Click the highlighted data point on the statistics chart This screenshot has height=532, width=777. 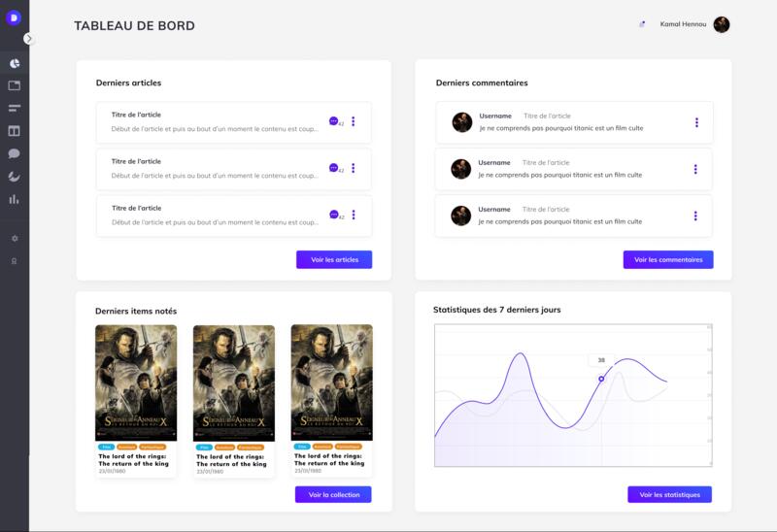(601, 379)
